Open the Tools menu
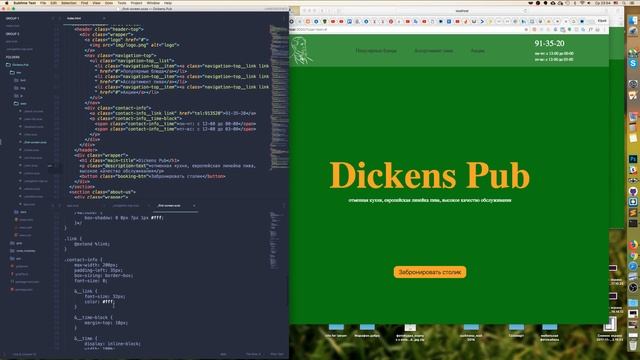The width and height of the screenshot is (640, 360). pos(122,3)
